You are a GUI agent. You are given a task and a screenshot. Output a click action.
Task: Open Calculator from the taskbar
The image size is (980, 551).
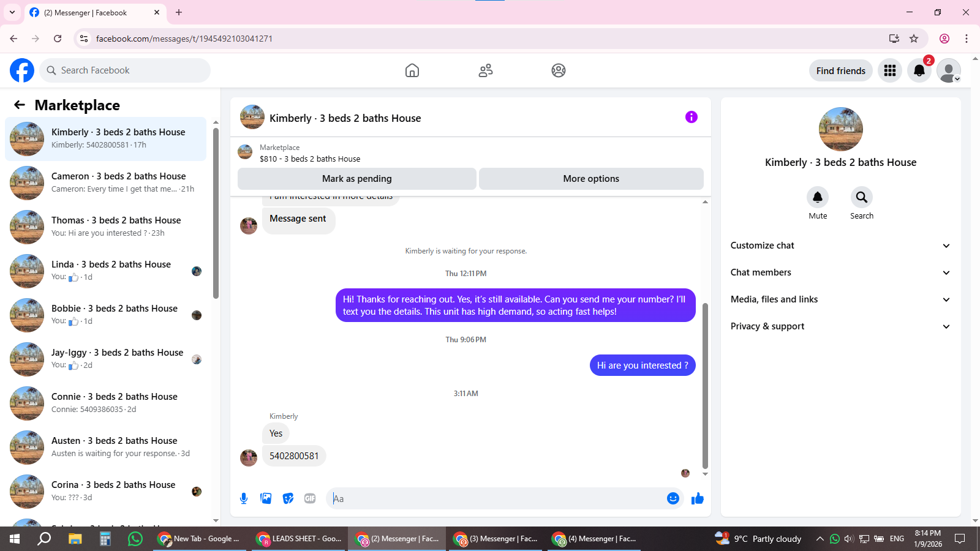pos(105,539)
